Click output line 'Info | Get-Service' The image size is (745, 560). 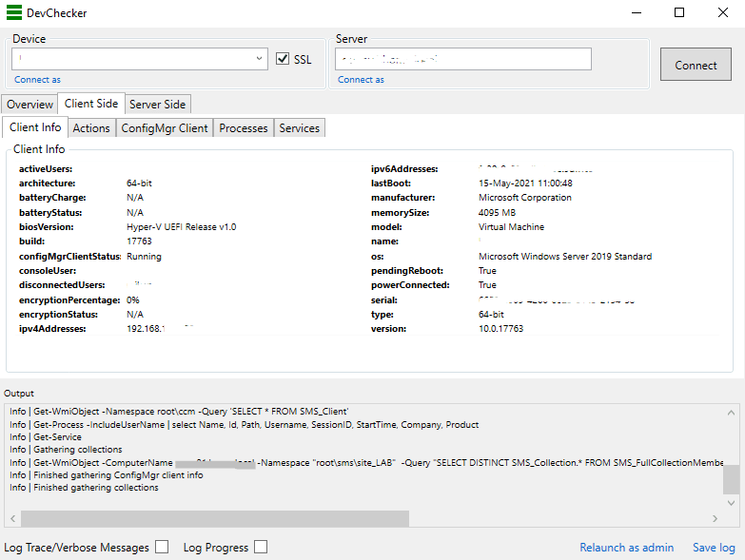46,437
